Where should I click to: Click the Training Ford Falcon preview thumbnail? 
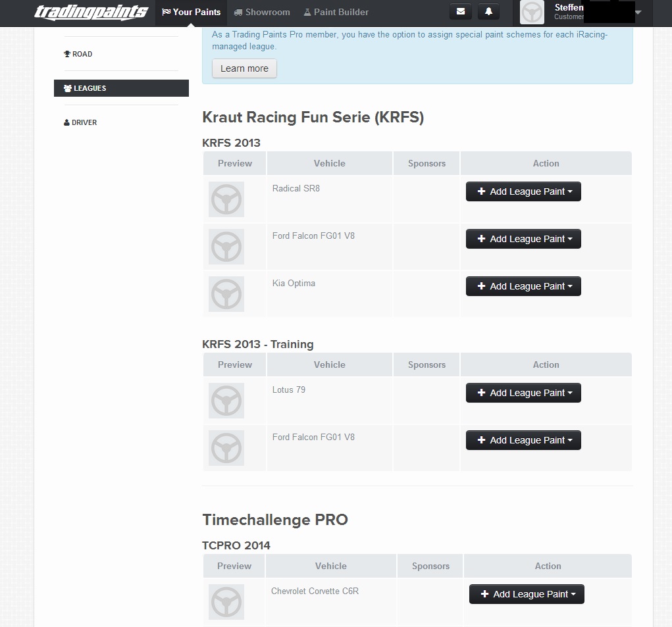pos(226,448)
